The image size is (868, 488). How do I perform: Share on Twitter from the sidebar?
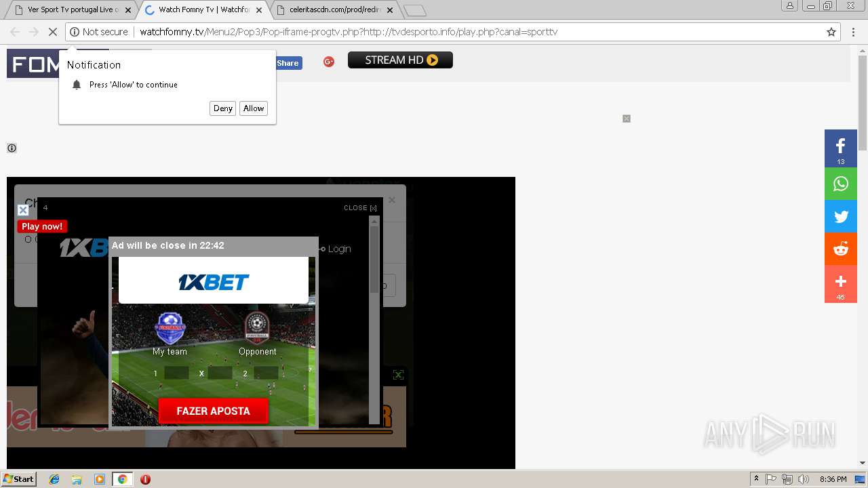click(841, 217)
